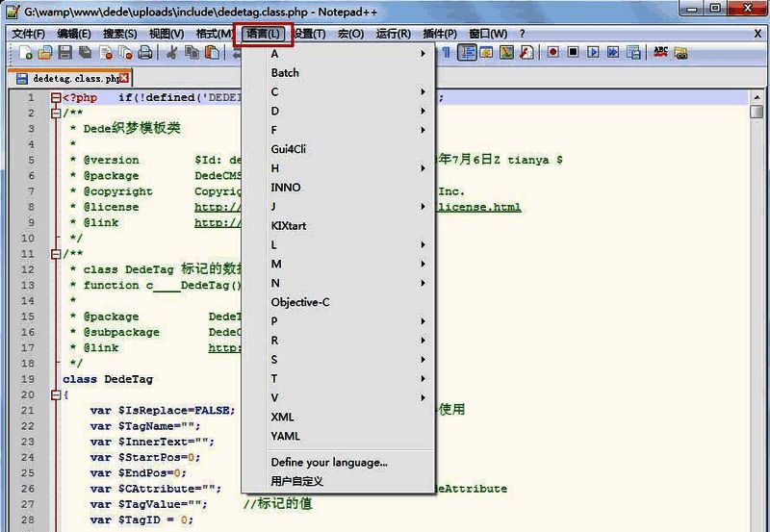
Task: Choose YAML in the language list
Action: click(x=286, y=436)
